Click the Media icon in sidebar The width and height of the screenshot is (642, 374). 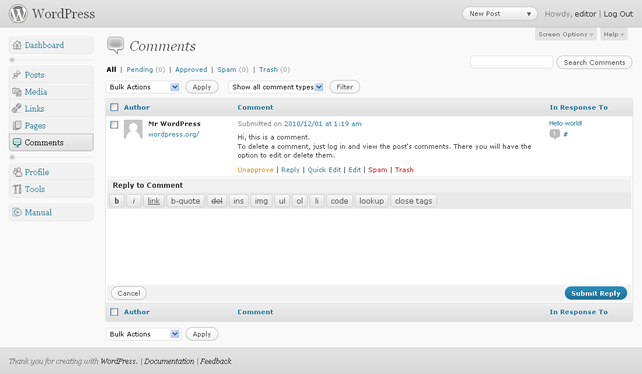tap(17, 92)
